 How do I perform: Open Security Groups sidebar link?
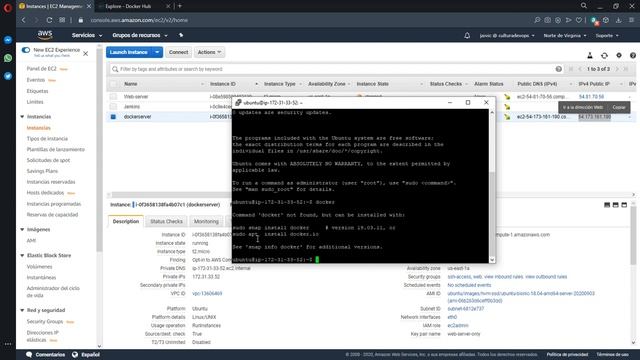(x=45, y=322)
